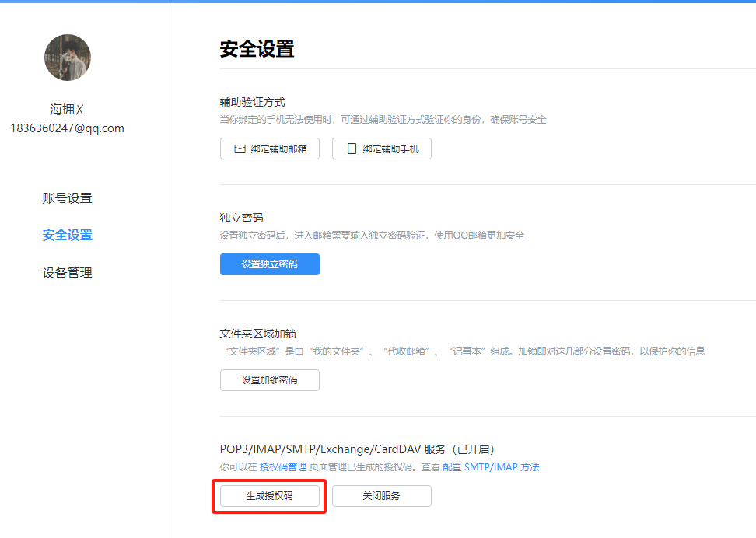This screenshot has width=756, height=538.
Task: Switch to 账号设置 in the sidebar
Action: click(x=67, y=197)
